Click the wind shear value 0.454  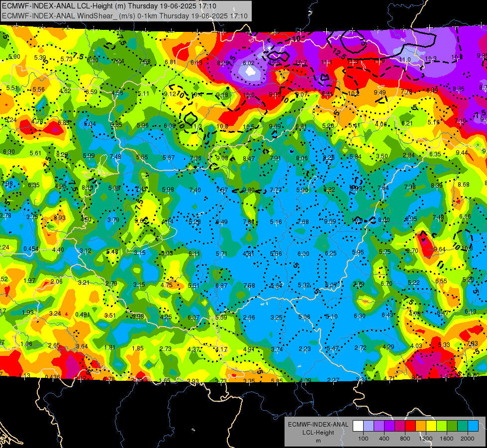click(x=31, y=249)
